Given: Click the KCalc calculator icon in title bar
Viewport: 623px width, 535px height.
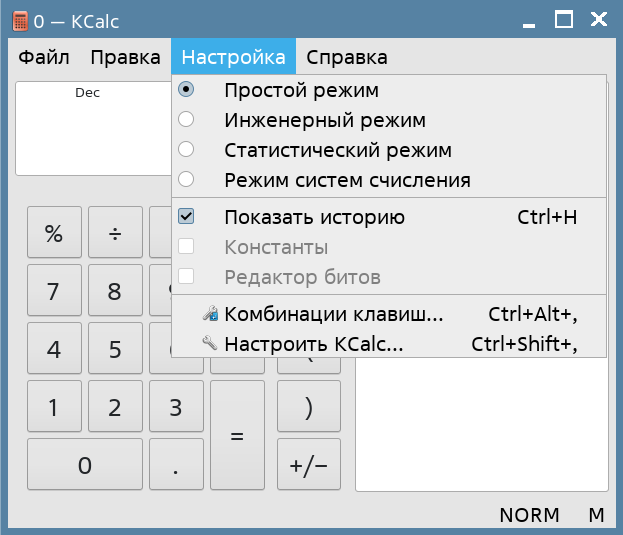Looking at the screenshot, I should coord(19,20).
